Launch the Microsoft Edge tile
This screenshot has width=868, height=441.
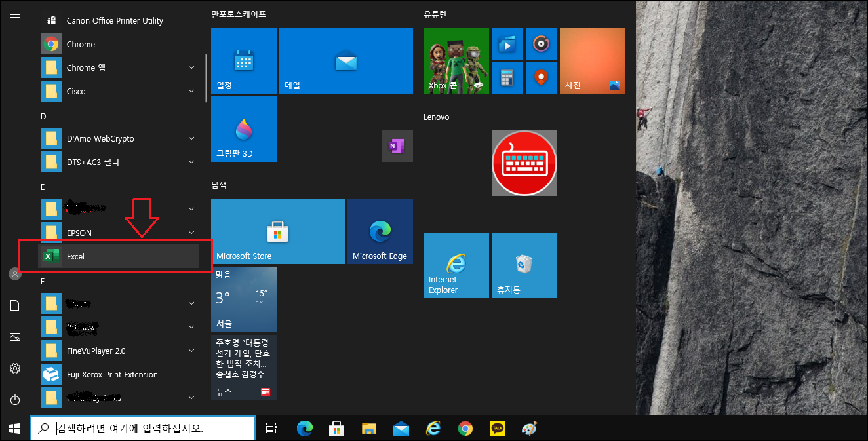tap(380, 231)
